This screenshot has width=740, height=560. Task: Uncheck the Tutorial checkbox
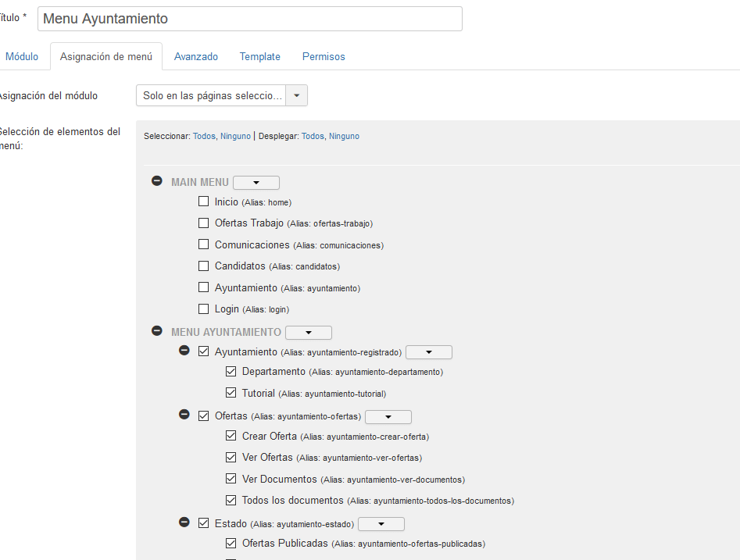point(231,393)
